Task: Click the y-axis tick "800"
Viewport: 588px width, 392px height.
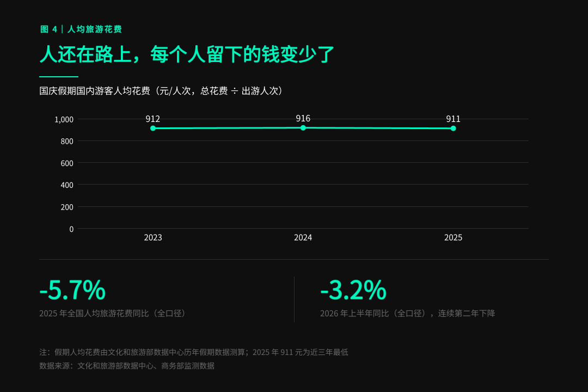Action: (x=67, y=142)
